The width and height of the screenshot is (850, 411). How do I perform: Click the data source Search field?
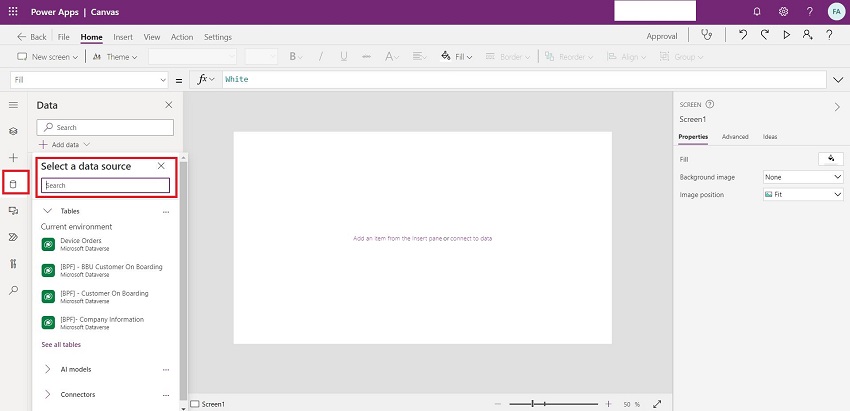[x=106, y=185]
